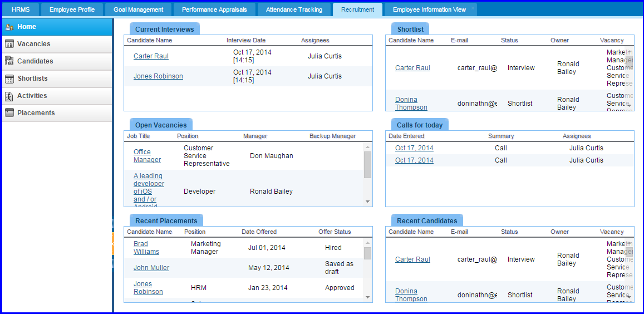644x314 pixels.
Task: Click the Placements sidebar icon
Action: pos(9,113)
